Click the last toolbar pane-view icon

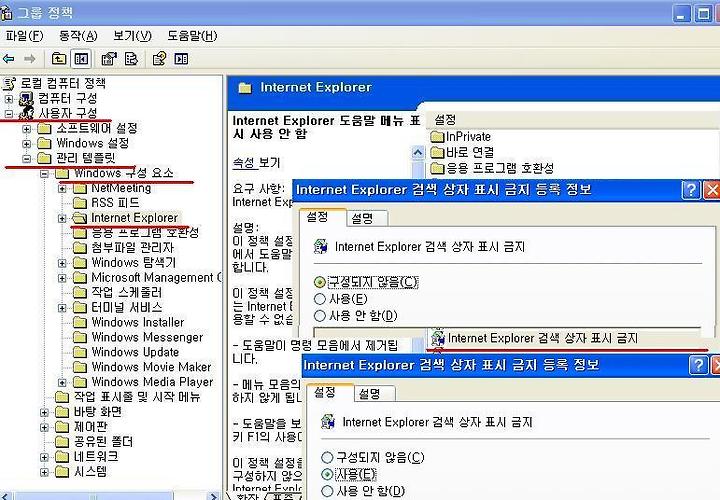181,59
